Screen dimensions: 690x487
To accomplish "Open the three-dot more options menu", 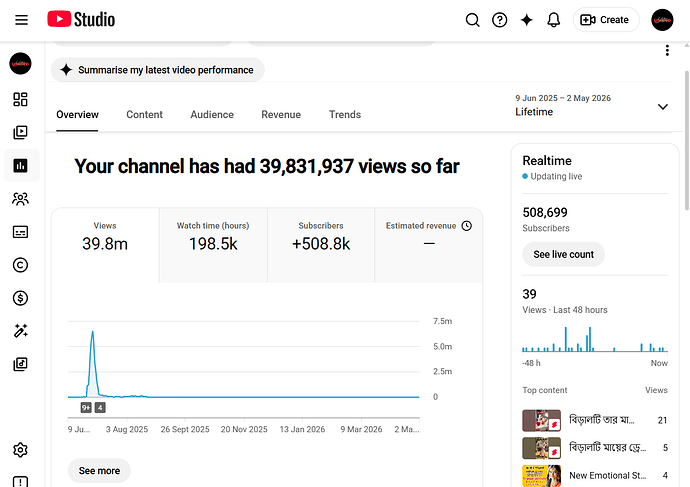I will tap(667, 51).
